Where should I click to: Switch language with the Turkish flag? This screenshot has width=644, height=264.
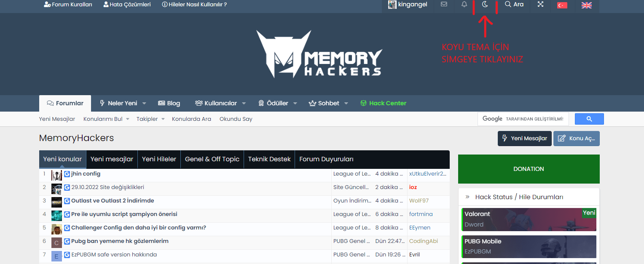[562, 5]
